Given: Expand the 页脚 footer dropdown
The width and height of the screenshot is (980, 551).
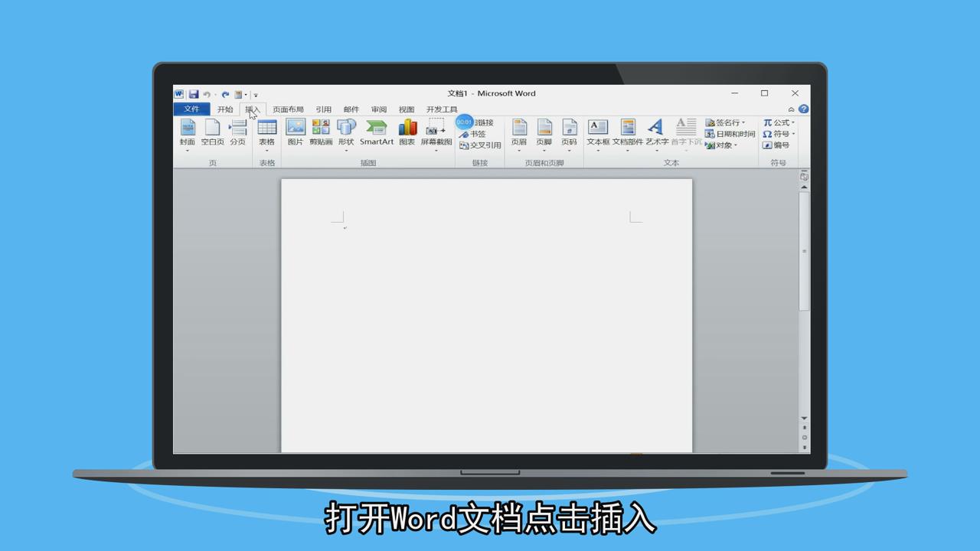Looking at the screenshot, I should pyautogui.click(x=544, y=151).
